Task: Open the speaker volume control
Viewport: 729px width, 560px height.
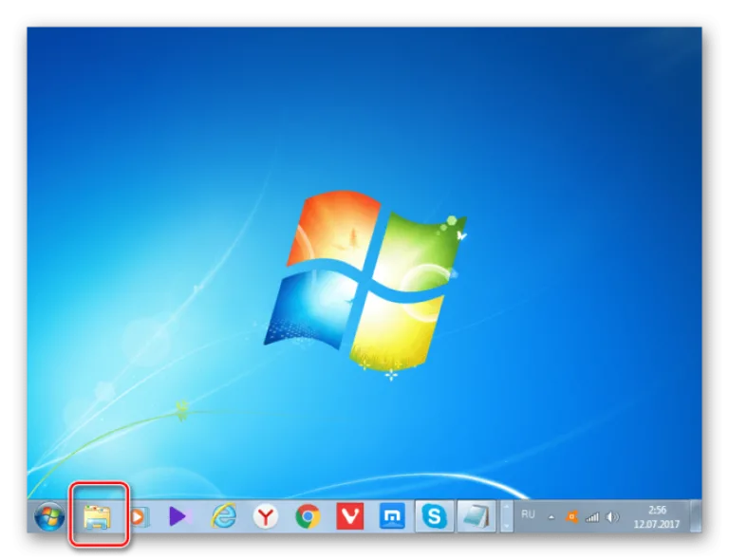Action: pos(613,516)
